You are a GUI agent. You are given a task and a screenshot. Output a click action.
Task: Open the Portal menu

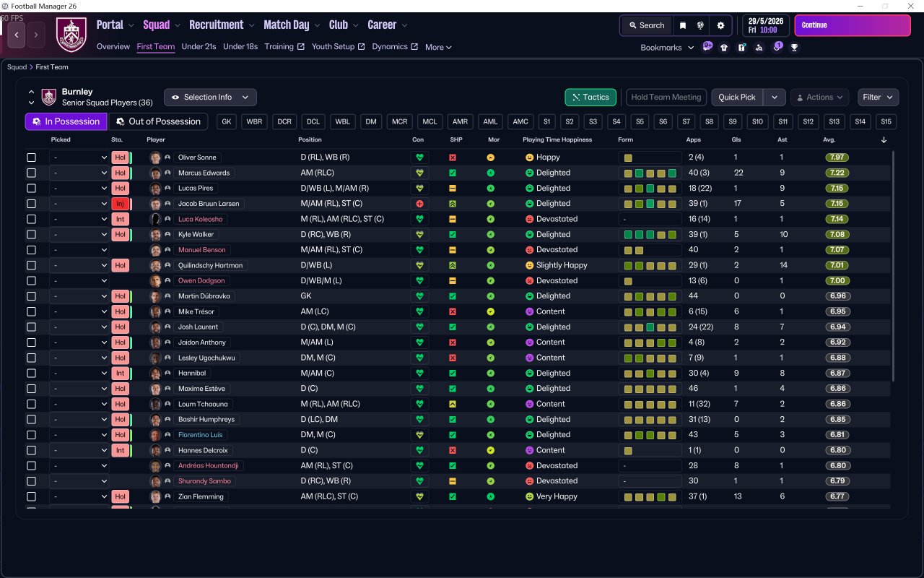pyautogui.click(x=115, y=25)
